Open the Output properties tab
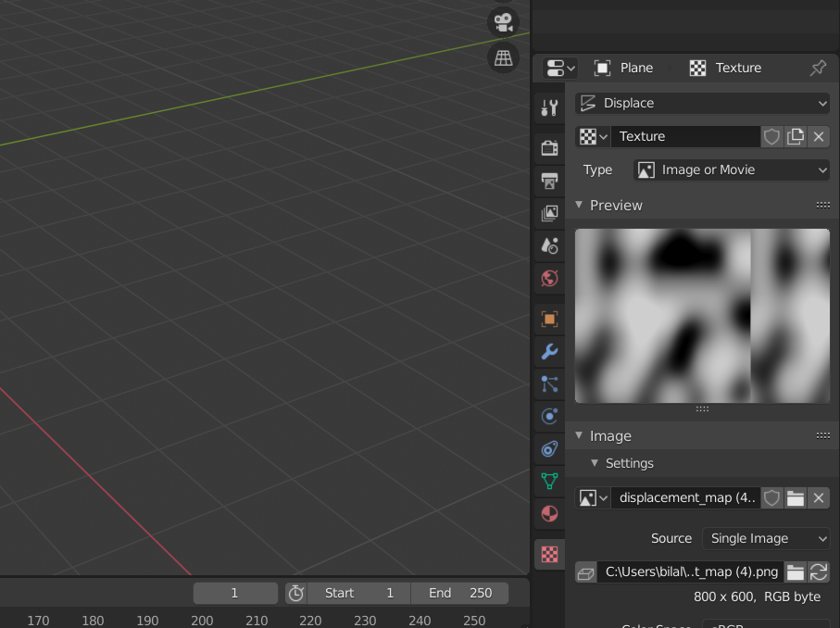840x628 pixels. (x=549, y=181)
